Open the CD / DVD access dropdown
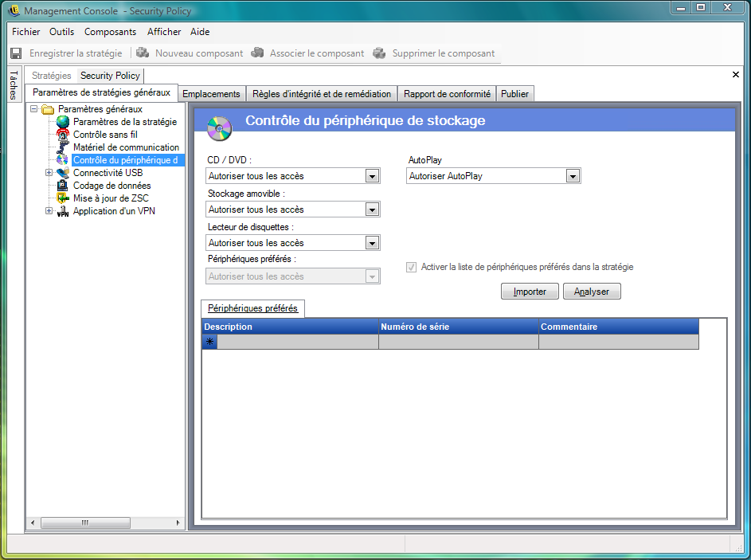This screenshot has width=751, height=560. (x=372, y=176)
